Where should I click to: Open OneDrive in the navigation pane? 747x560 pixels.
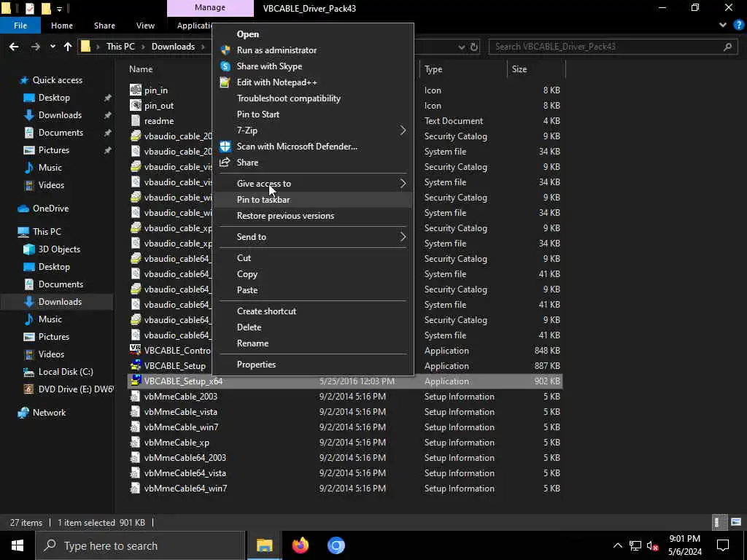point(50,209)
